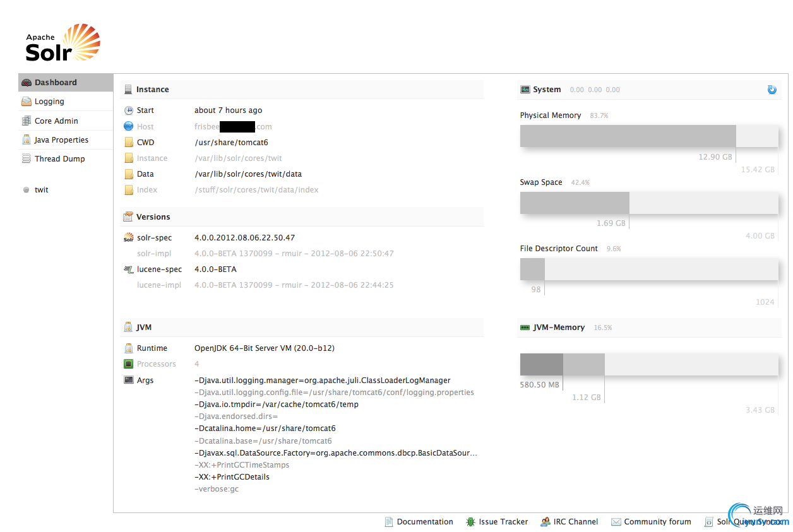This screenshot has height=532, width=793.
Task: Click the File Descriptor Count bar
Action: pos(649,269)
